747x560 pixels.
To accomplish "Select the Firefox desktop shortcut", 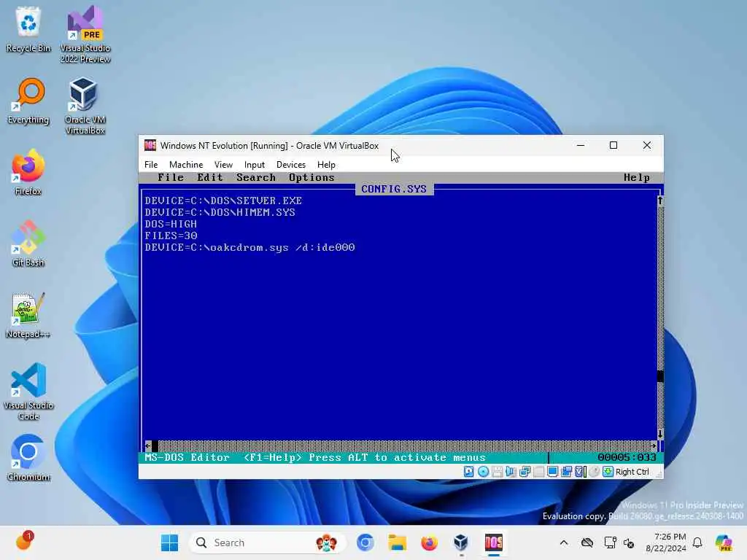I will (x=28, y=173).
